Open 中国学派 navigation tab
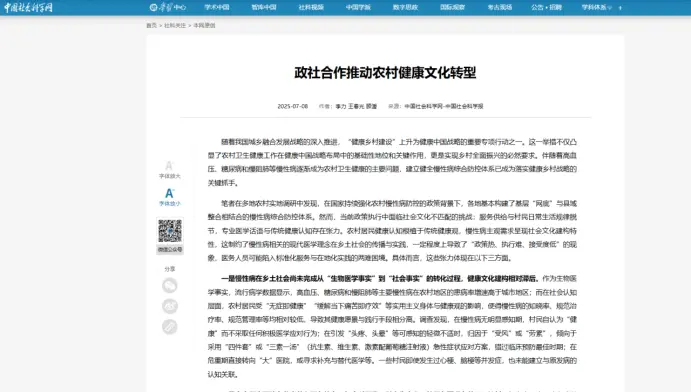 pos(358,7)
